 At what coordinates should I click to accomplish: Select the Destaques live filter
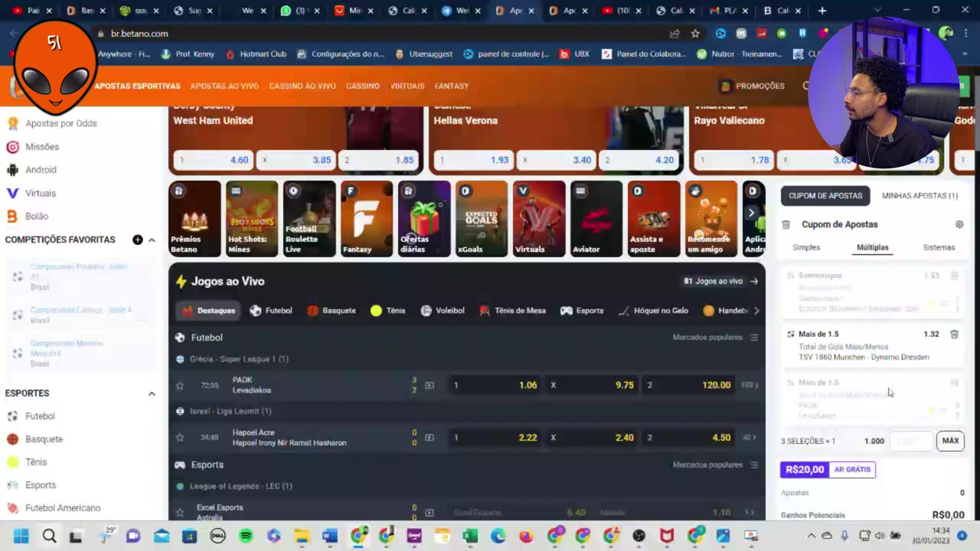209,311
